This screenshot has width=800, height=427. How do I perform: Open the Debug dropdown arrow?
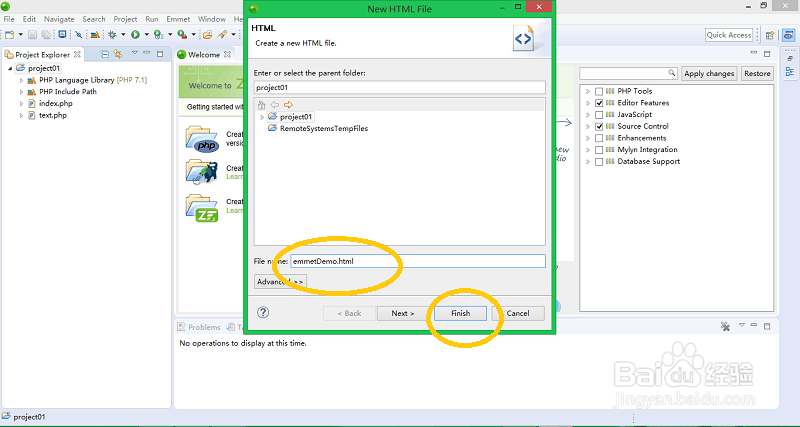[x=123, y=35]
